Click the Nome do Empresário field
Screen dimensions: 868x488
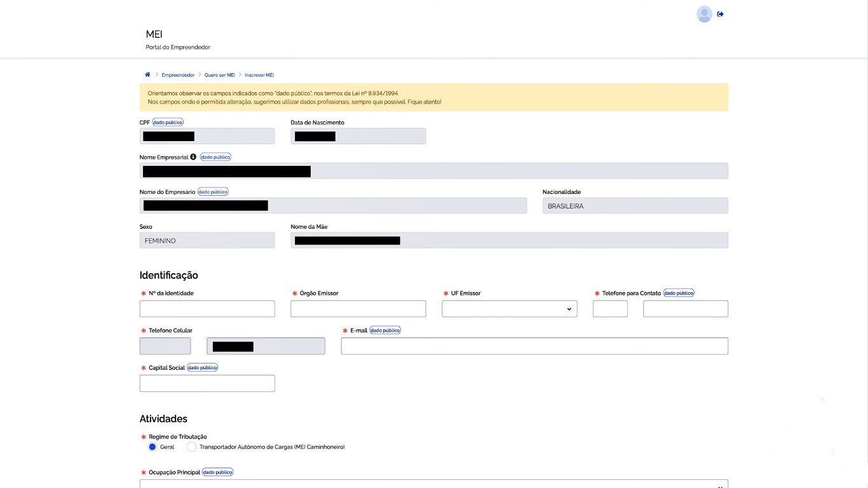[x=333, y=205]
